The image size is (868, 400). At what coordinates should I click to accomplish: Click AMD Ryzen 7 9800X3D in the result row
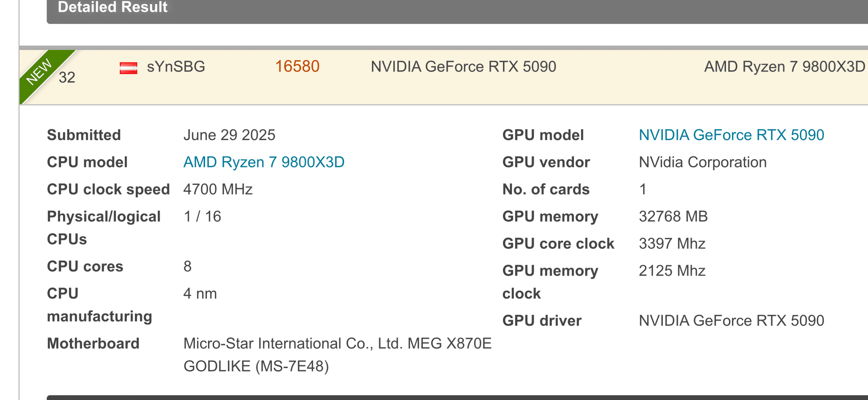(x=784, y=67)
